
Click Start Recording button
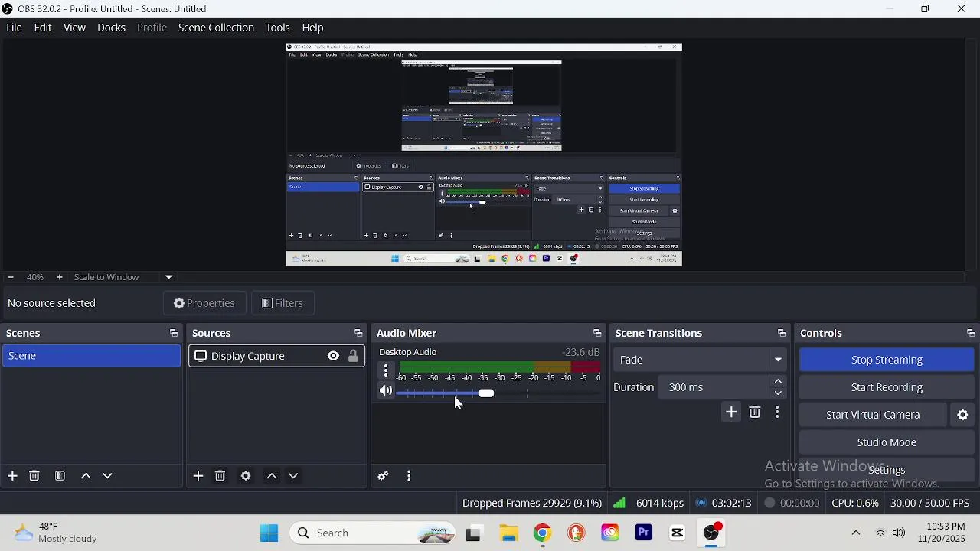(887, 387)
